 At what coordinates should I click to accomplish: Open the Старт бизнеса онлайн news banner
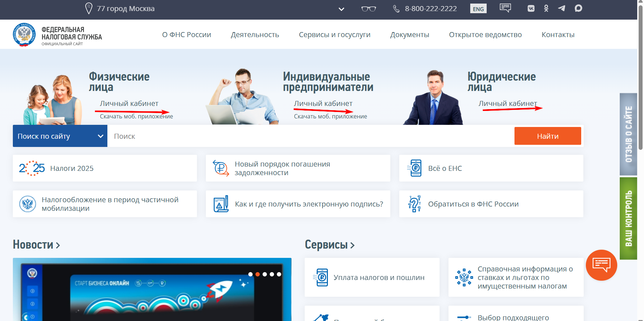pyautogui.click(x=152, y=289)
